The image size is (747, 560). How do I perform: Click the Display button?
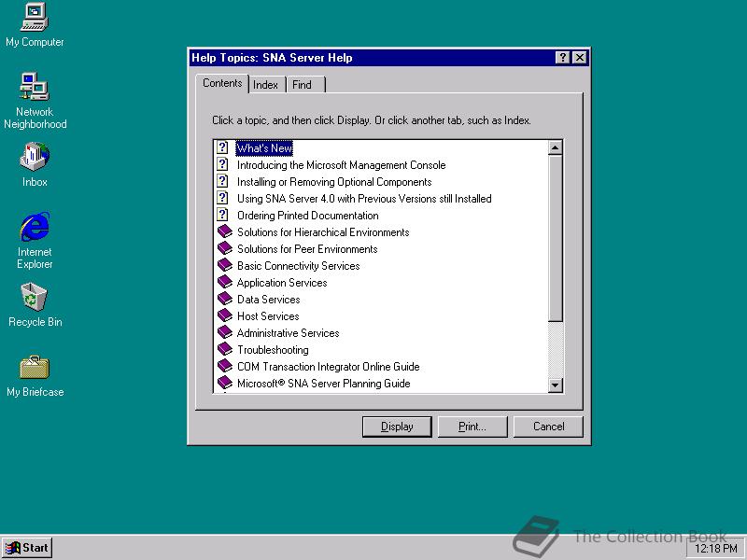coord(397,427)
